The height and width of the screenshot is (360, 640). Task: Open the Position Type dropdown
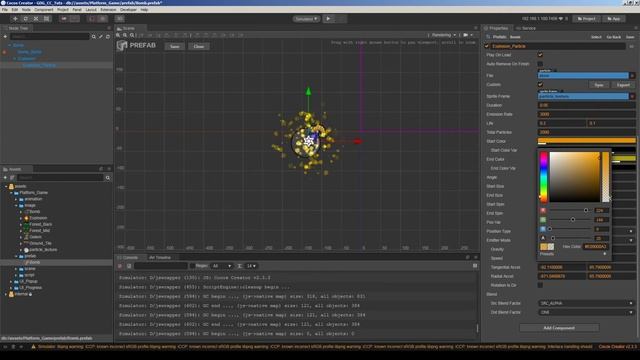pos(631,231)
